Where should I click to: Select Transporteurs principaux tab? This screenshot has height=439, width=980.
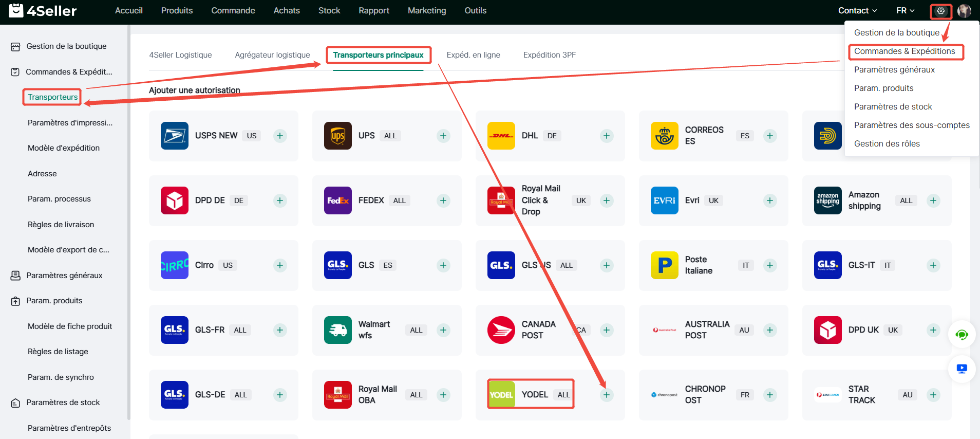point(378,55)
